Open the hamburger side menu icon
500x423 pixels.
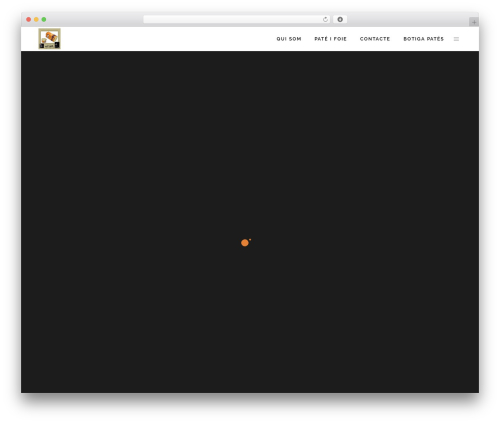tap(456, 39)
